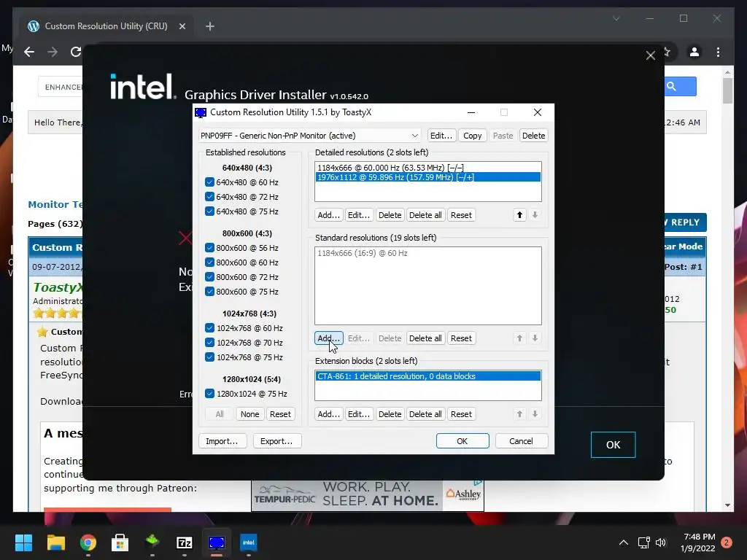Open volume tray icon
The width and height of the screenshot is (747, 560).
(x=661, y=542)
